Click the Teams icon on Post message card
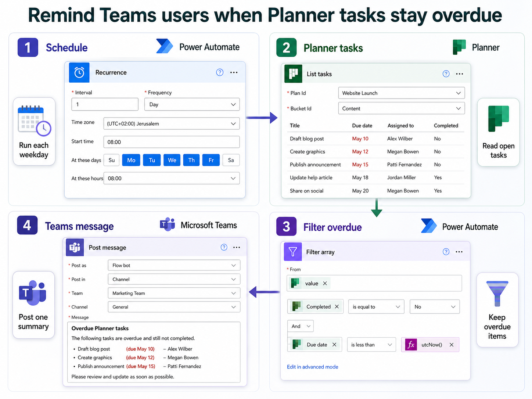532x399 pixels. point(75,247)
